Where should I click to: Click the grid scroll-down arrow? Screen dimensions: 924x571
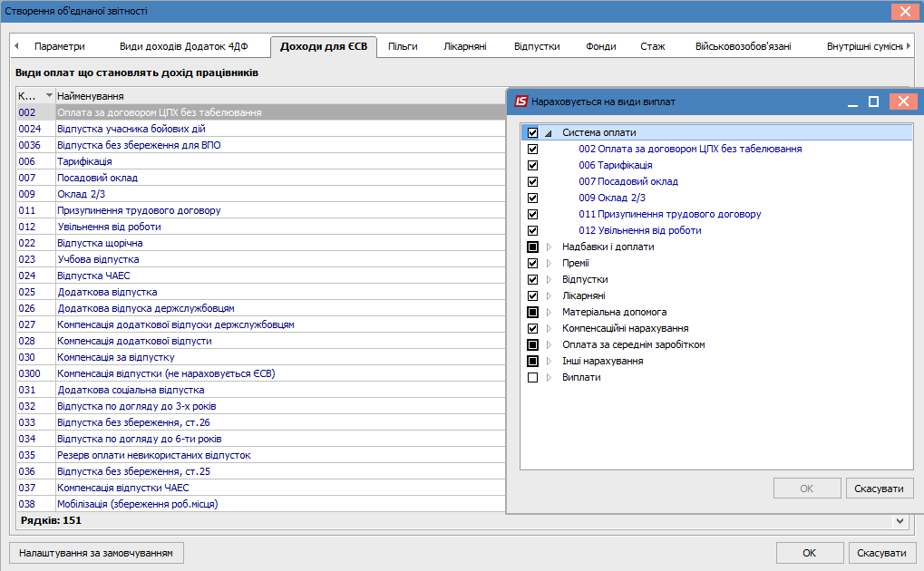pos(900,521)
